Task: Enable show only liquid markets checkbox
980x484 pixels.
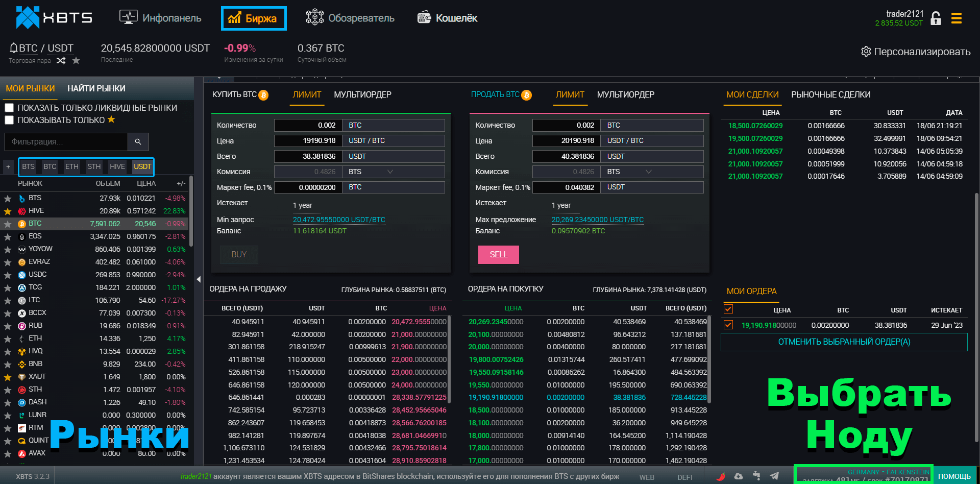Action: click(x=9, y=108)
